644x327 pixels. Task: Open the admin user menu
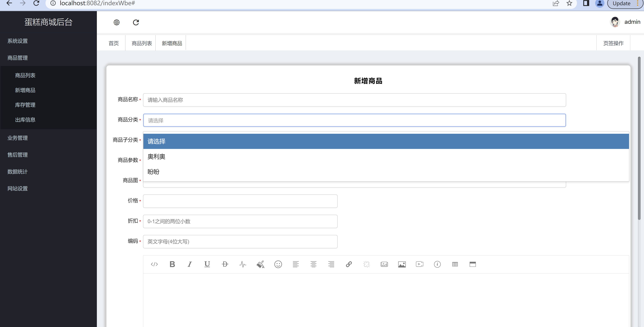coord(632,22)
